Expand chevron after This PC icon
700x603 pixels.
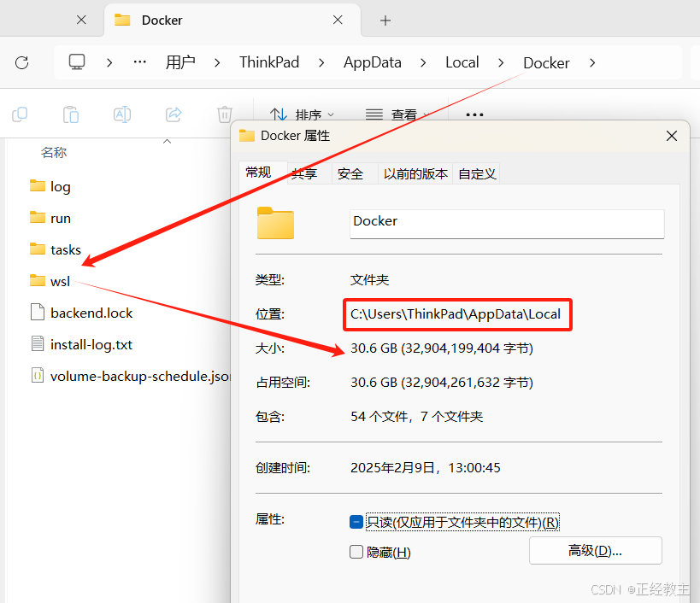[109, 62]
